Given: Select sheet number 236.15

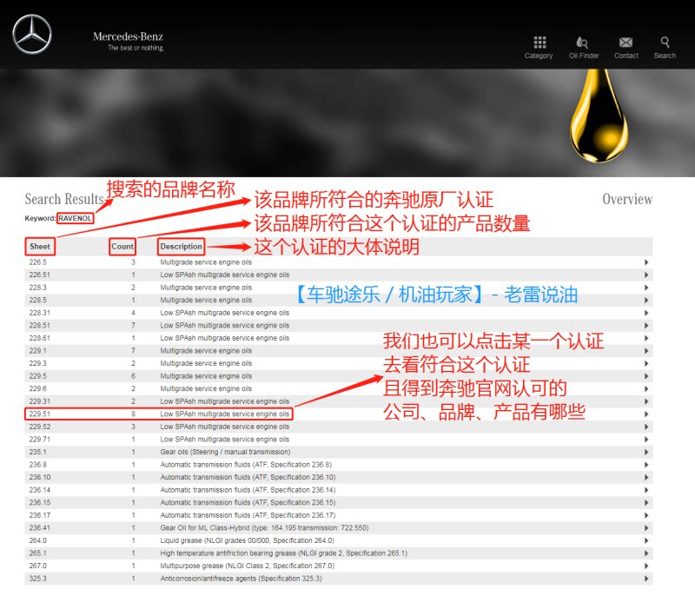Looking at the screenshot, I should click(39, 502).
